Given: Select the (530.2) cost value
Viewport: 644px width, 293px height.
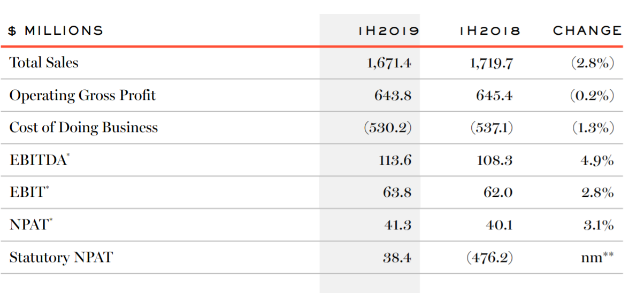Looking at the screenshot, I should tap(387, 128).
